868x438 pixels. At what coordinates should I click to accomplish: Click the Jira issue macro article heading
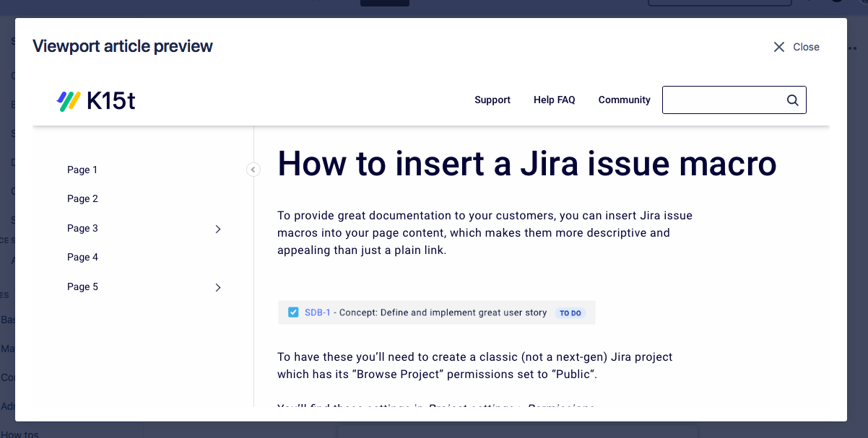click(x=526, y=163)
